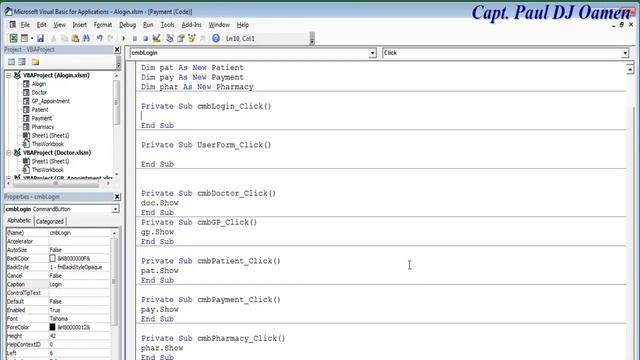
Task: Open Project Explorer from toolbar
Action: coord(170,38)
